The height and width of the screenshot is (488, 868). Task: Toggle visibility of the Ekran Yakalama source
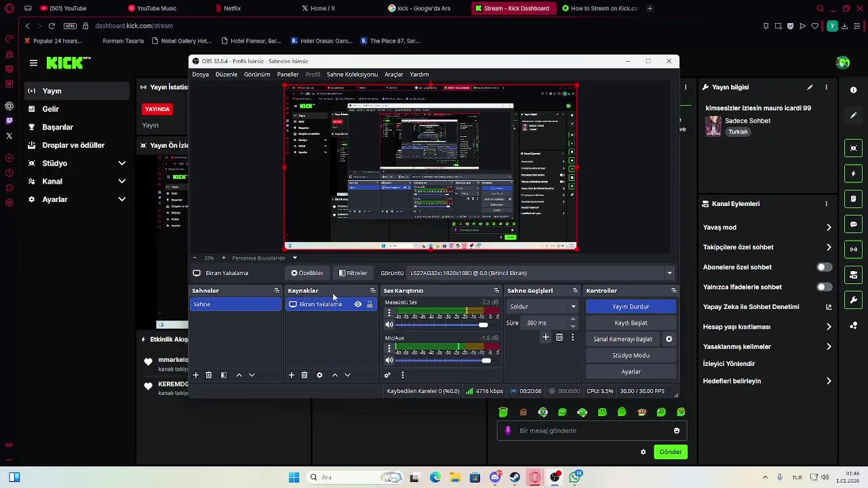coord(358,304)
